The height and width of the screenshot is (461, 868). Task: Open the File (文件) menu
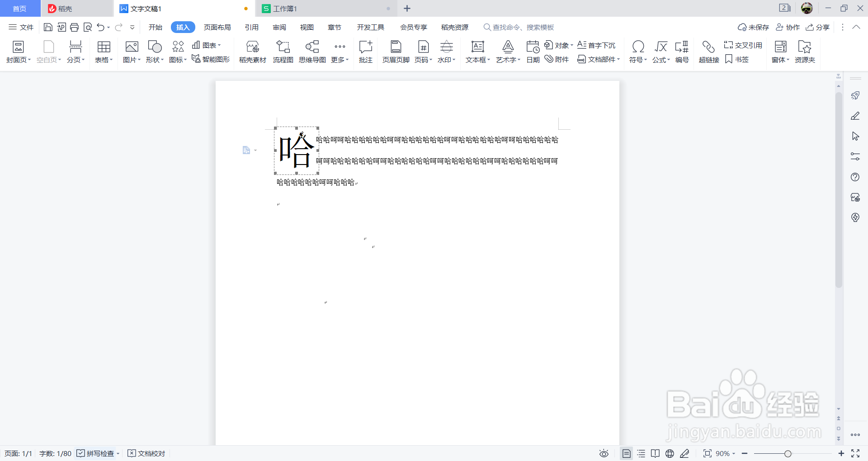point(21,27)
